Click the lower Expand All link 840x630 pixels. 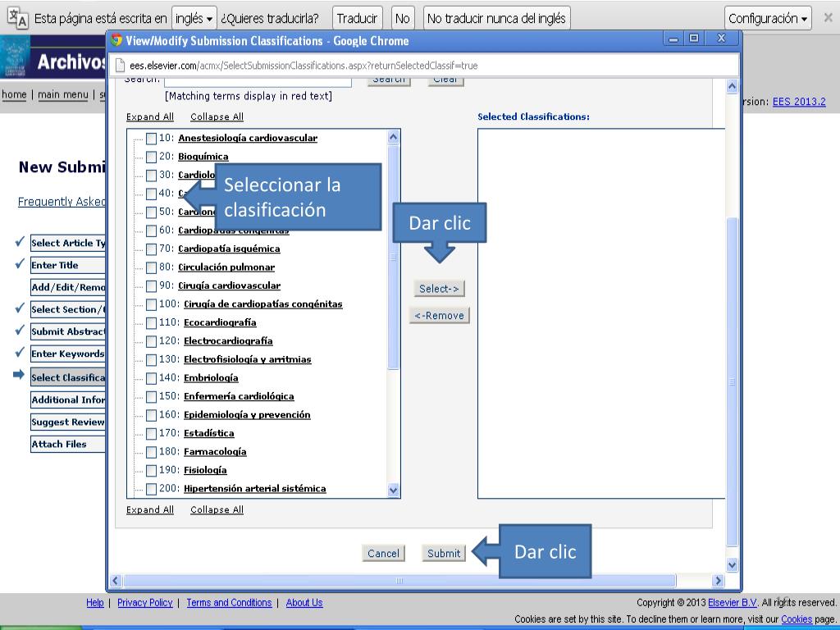(150, 510)
